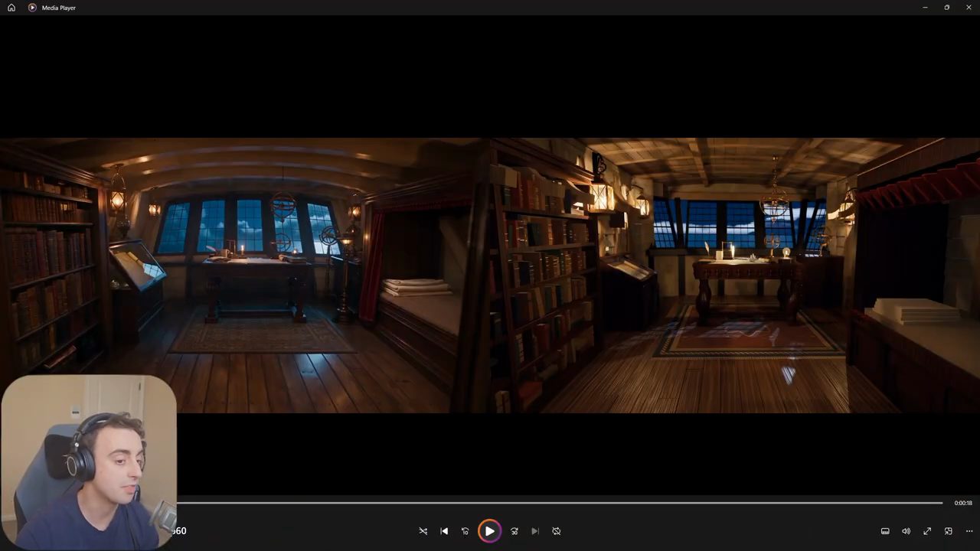This screenshot has height=551, width=980.
Task: Skip back 10 seconds
Action: pyautogui.click(x=465, y=531)
